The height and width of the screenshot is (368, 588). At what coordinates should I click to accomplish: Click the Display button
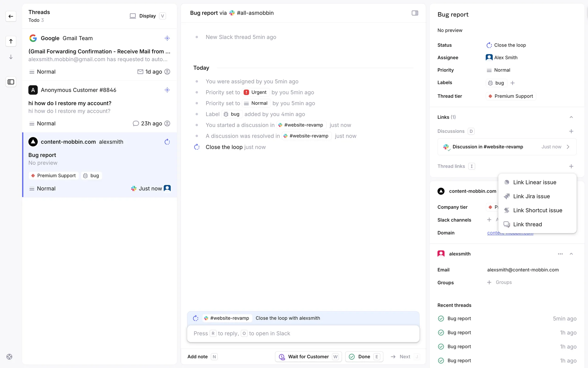(x=147, y=16)
